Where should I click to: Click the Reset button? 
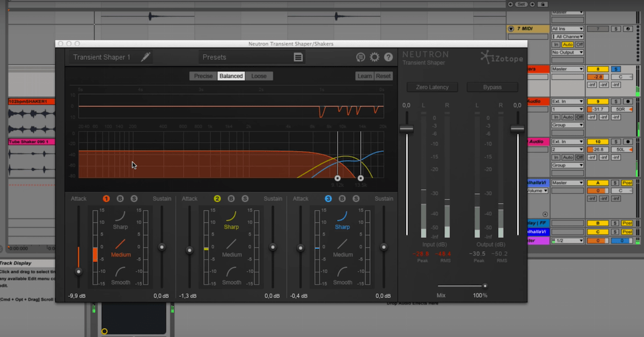point(383,76)
